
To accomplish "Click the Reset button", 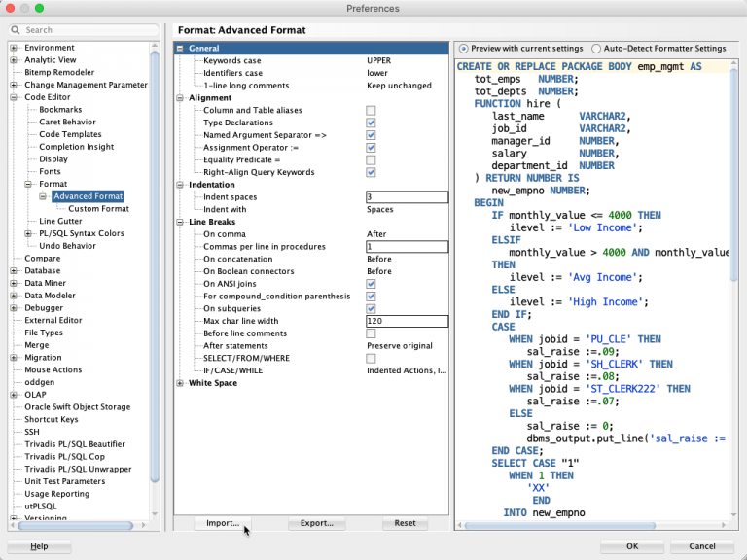I will click(x=405, y=523).
